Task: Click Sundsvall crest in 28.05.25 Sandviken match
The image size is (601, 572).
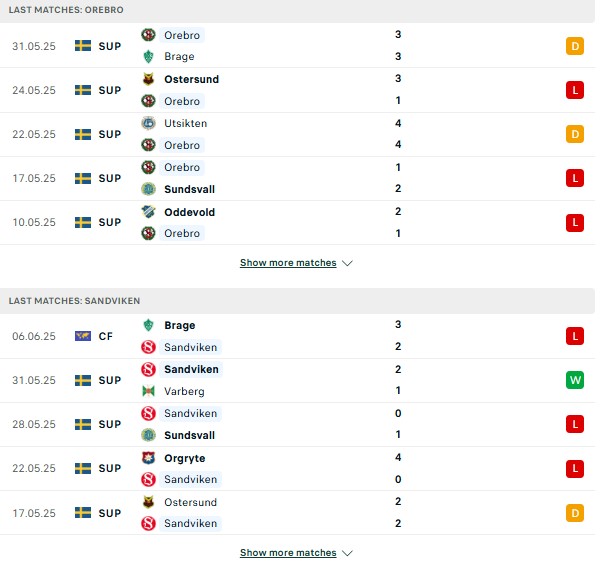Action: [x=148, y=435]
